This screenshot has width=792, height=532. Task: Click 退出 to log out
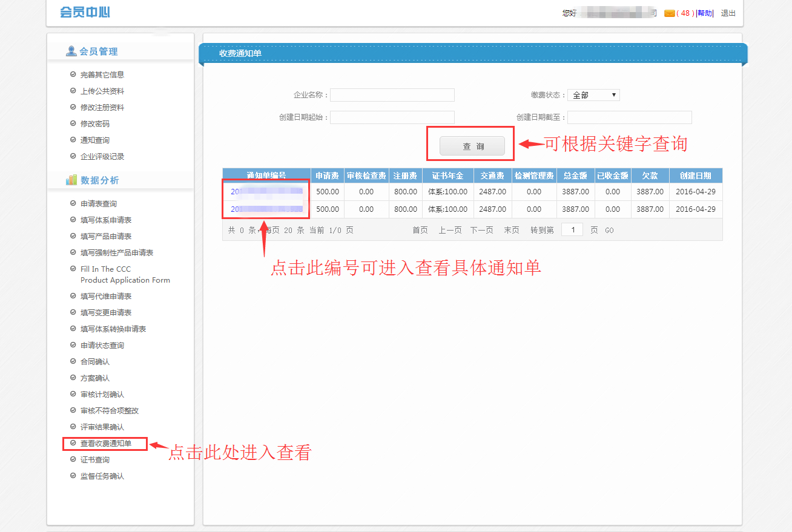pos(728,13)
